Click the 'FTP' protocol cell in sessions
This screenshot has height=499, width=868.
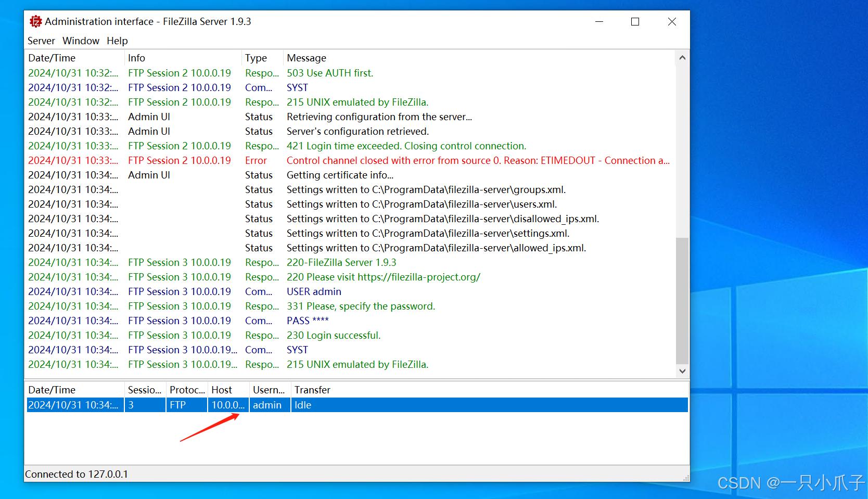click(x=187, y=405)
